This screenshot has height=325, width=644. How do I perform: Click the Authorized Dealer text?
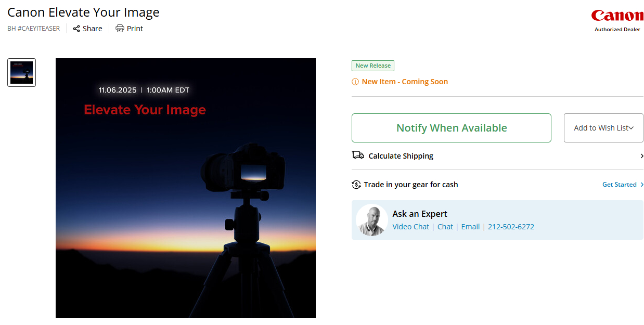(617, 30)
